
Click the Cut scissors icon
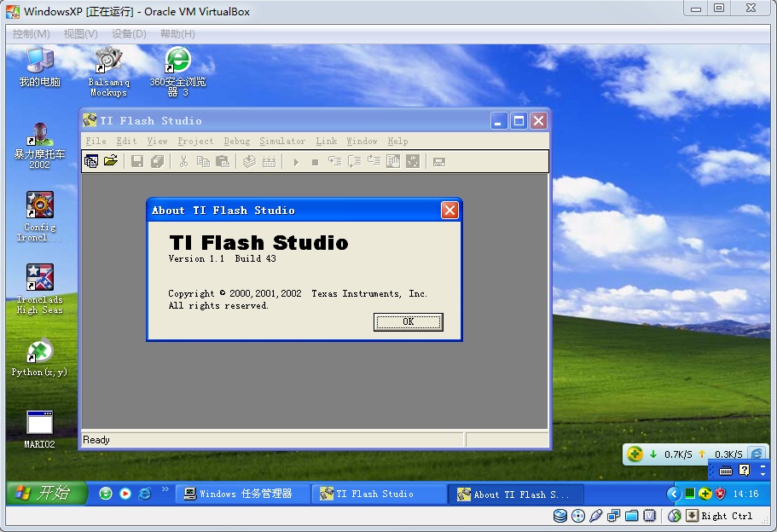coord(183,161)
